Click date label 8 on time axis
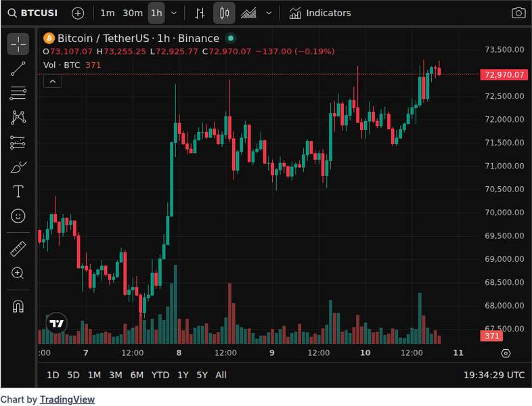532x406 pixels. click(x=179, y=353)
